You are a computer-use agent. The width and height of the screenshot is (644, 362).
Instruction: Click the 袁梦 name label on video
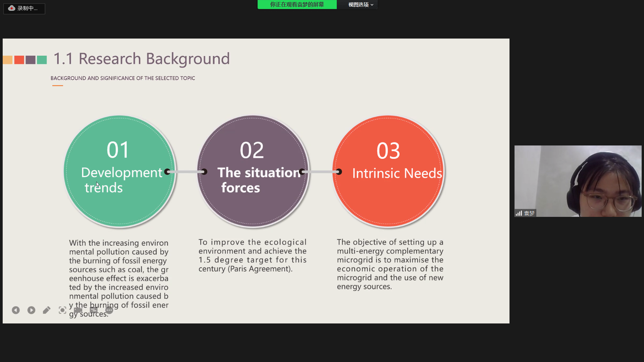[529, 213]
